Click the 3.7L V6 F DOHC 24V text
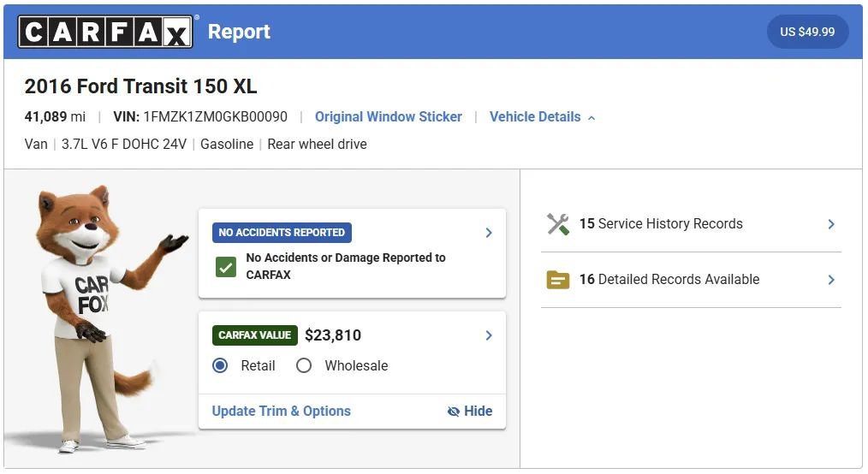Screen dimensions: 868x474 coord(124,145)
